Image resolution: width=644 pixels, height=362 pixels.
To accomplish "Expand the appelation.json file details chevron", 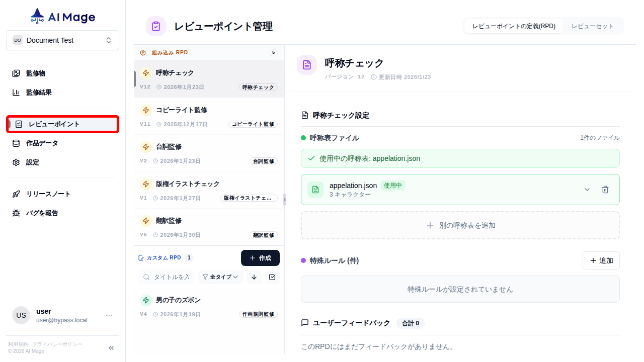I will point(587,190).
